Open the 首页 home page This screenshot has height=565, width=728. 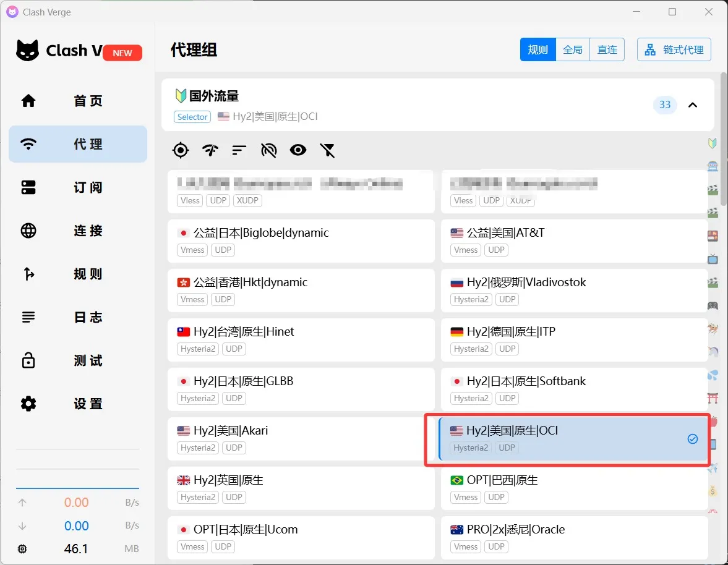[x=78, y=101]
